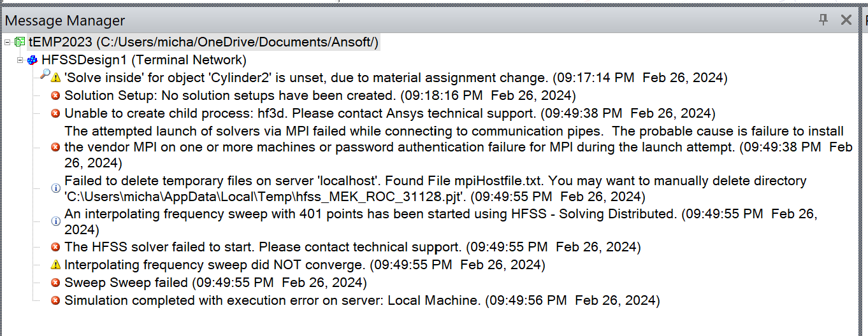Collapse the HFSSDesign1 message group
This screenshot has height=336, width=868.
pyautogui.click(x=20, y=60)
